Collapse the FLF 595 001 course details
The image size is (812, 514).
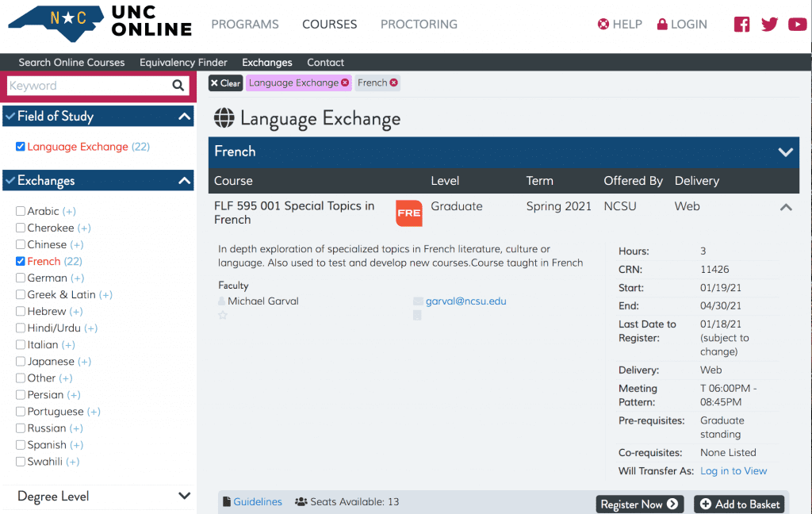pyautogui.click(x=786, y=207)
